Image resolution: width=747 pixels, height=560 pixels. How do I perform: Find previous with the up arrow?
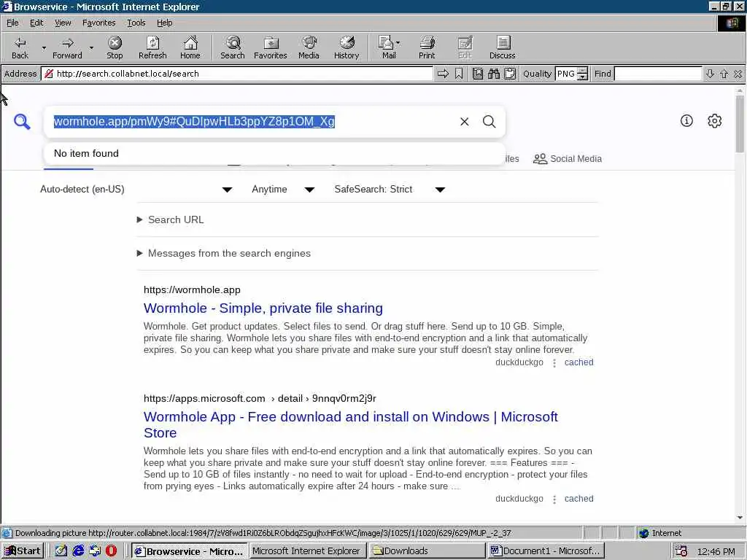[x=724, y=74]
